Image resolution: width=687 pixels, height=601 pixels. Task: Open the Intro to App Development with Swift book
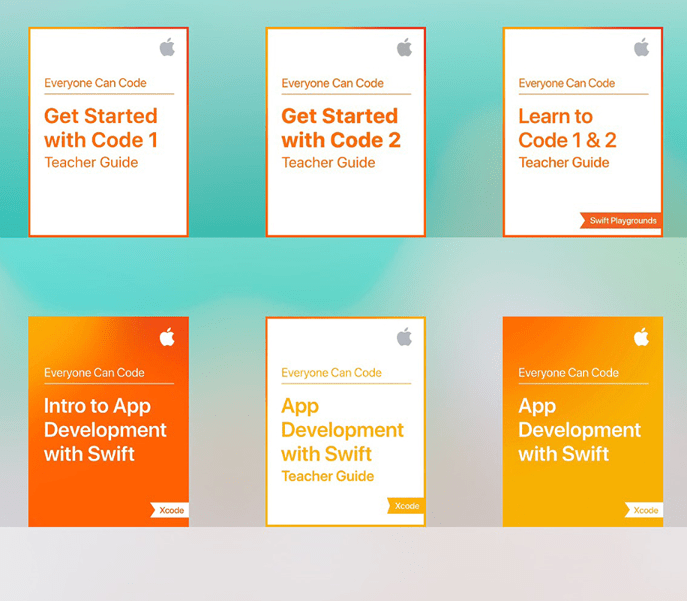[x=109, y=421]
